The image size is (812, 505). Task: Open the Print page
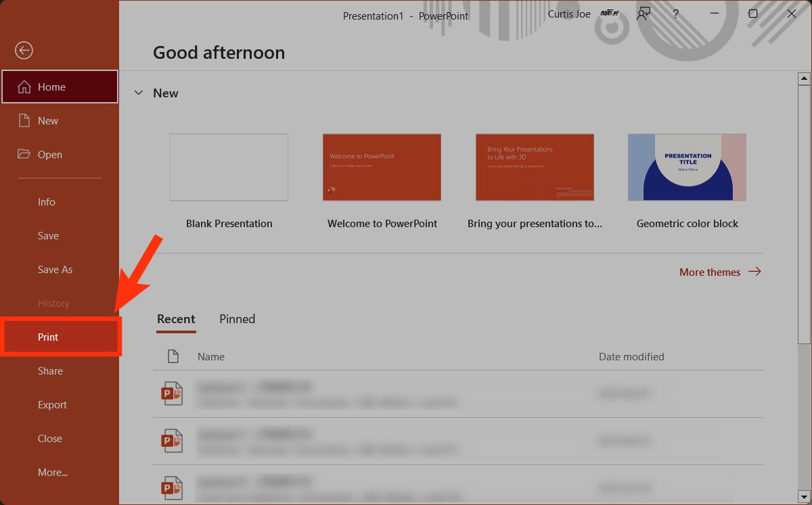(x=61, y=337)
